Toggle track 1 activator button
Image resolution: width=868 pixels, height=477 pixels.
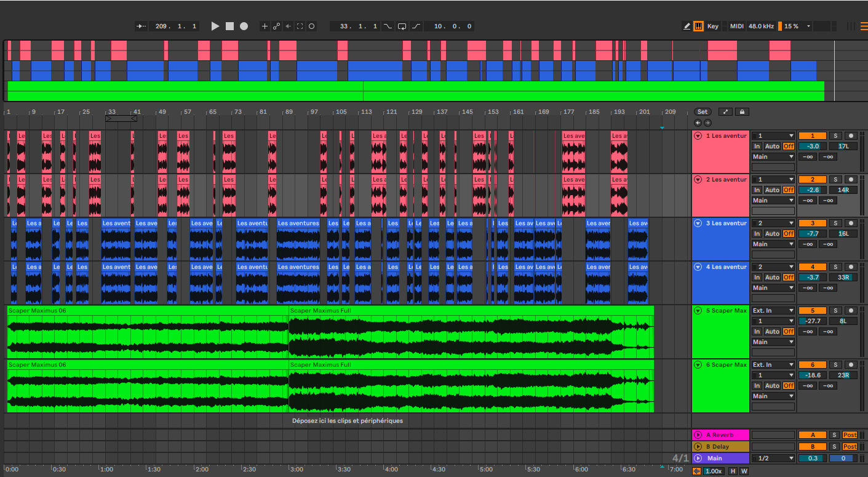click(x=812, y=136)
